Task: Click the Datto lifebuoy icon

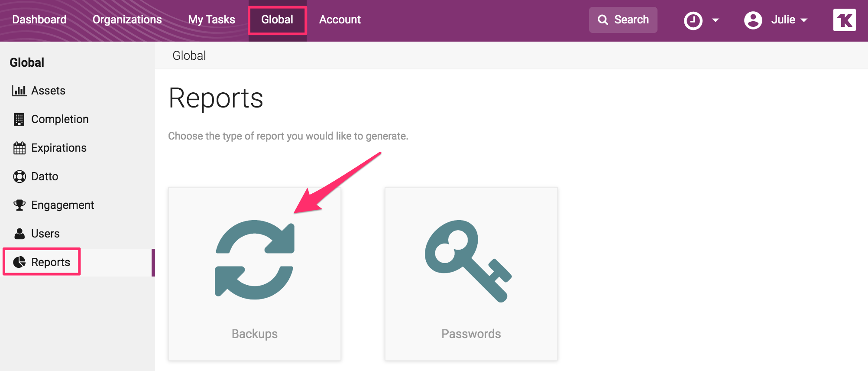Action: pyautogui.click(x=19, y=176)
